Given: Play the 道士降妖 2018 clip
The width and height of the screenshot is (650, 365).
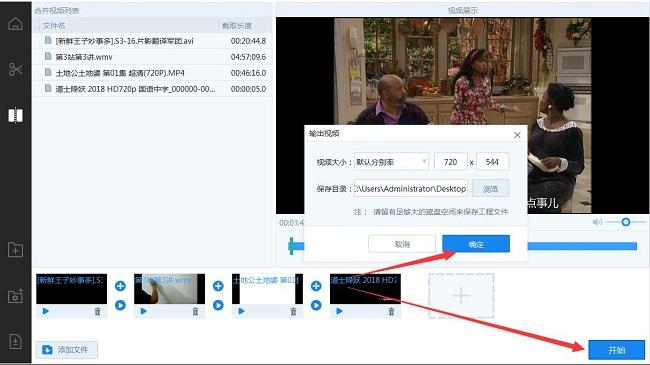Looking at the screenshot, I should click(x=339, y=311).
